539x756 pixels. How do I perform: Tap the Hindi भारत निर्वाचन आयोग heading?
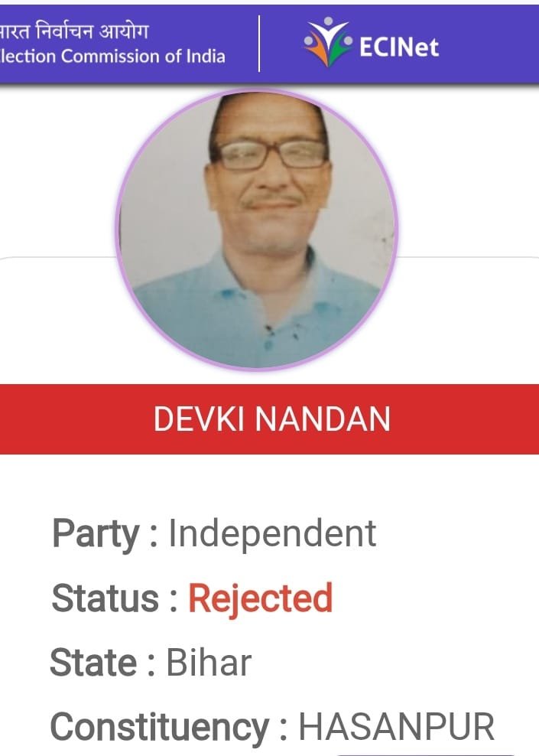point(73,31)
